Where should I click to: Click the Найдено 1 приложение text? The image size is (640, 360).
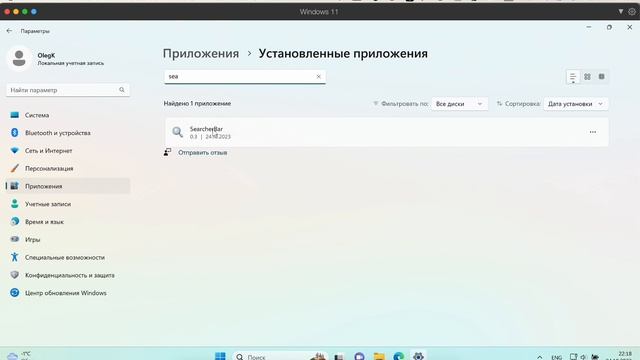pos(198,104)
